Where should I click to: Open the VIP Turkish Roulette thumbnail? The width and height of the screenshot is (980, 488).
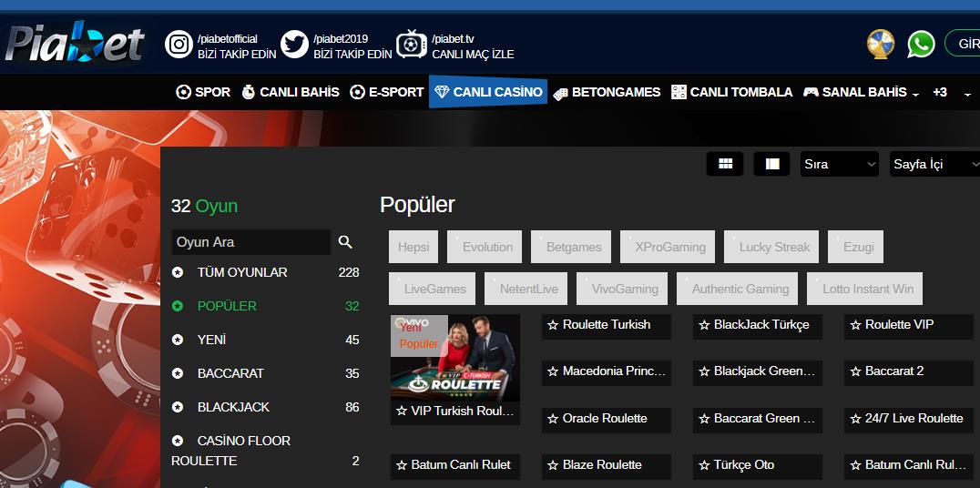(455, 360)
